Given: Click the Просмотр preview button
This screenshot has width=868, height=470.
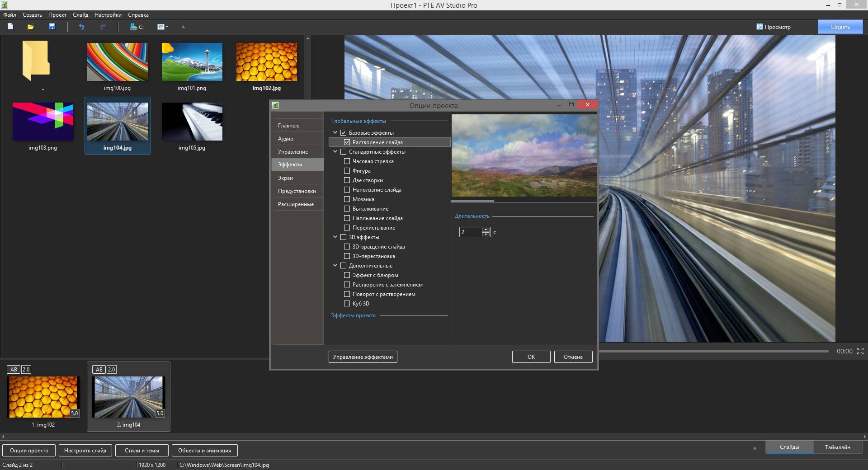Looking at the screenshot, I should [774, 27].
